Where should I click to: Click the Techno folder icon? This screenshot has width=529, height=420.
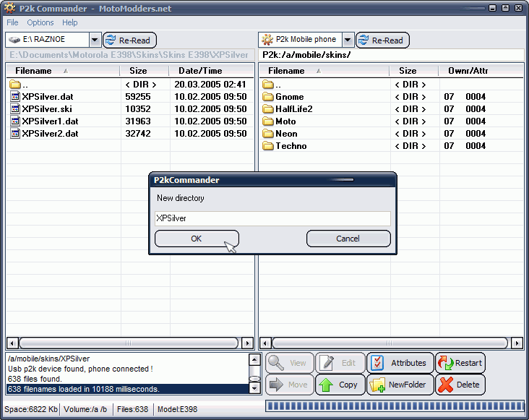(268, 146)
